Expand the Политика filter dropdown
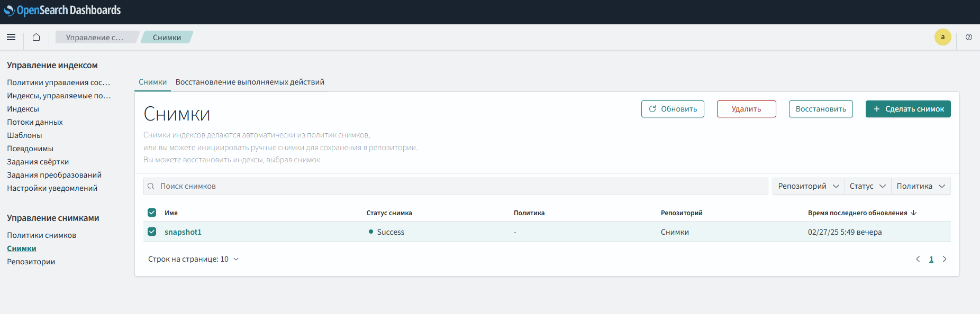980x314 pixels. tap(920, 186)
